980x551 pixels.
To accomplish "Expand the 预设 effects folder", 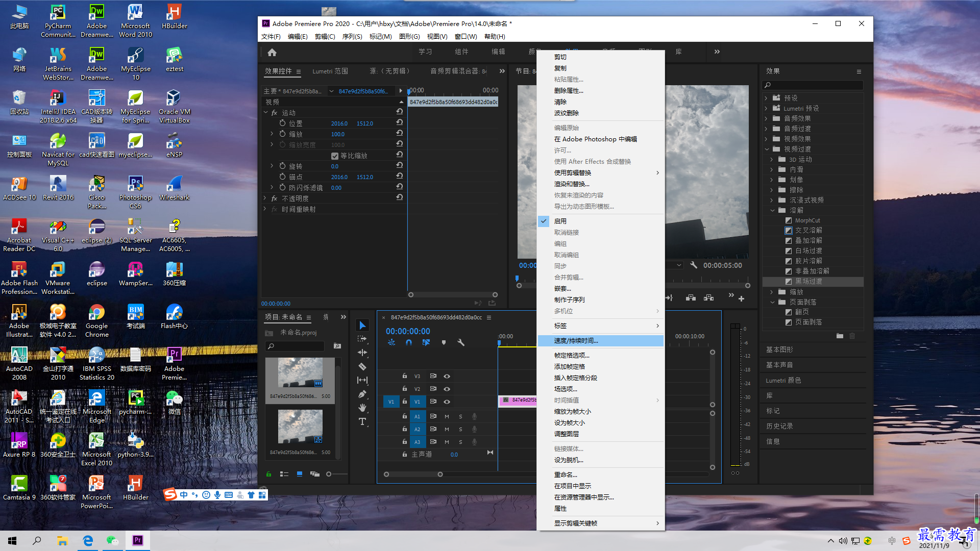I will 766,98.
